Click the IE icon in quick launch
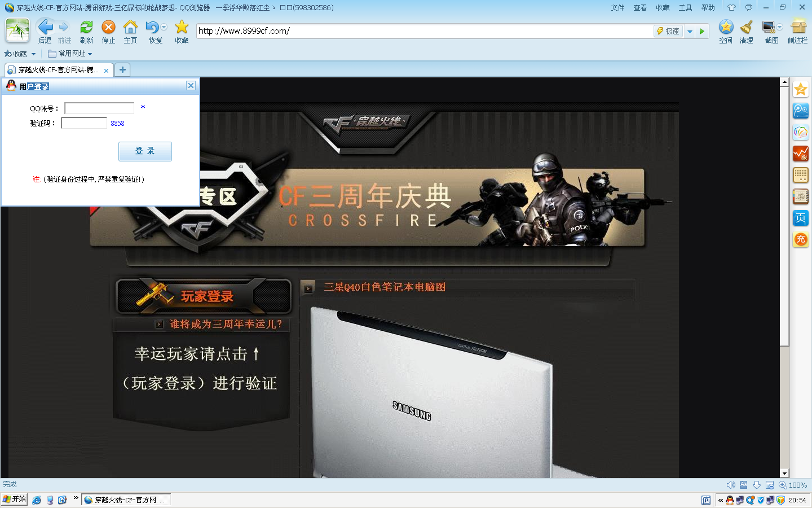Image resolution: width=812 pixels, height=508 pixels. click(x=37, y=500)
